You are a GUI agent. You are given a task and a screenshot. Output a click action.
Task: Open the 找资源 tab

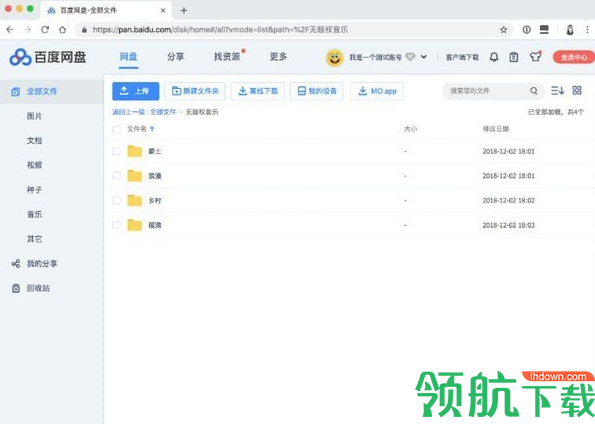[227, 57]
